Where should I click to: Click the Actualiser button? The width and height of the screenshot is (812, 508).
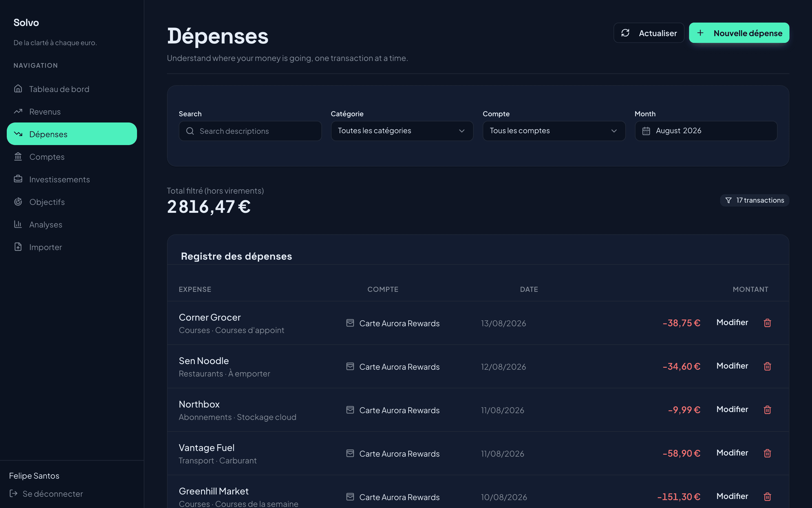[648, 33]
